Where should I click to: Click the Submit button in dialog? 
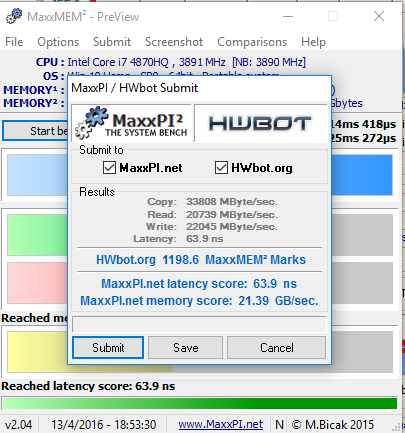click(x=108, y=348)
